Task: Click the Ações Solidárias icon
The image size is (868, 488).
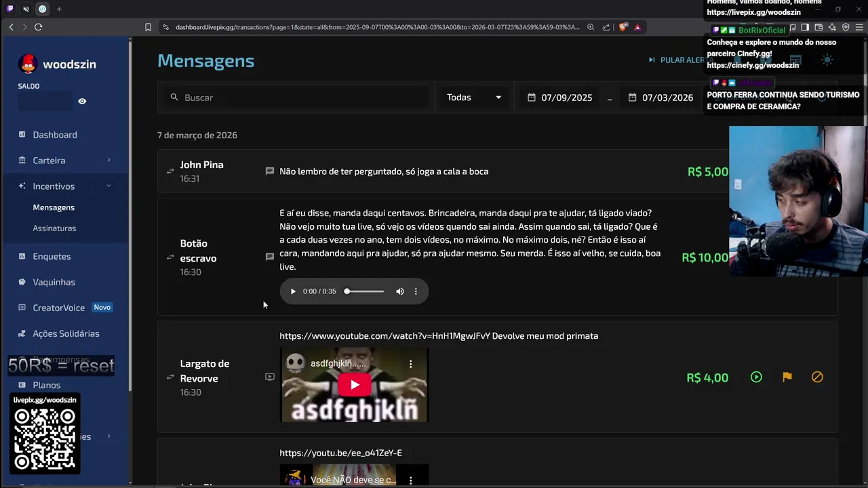Action: point(22,333)
